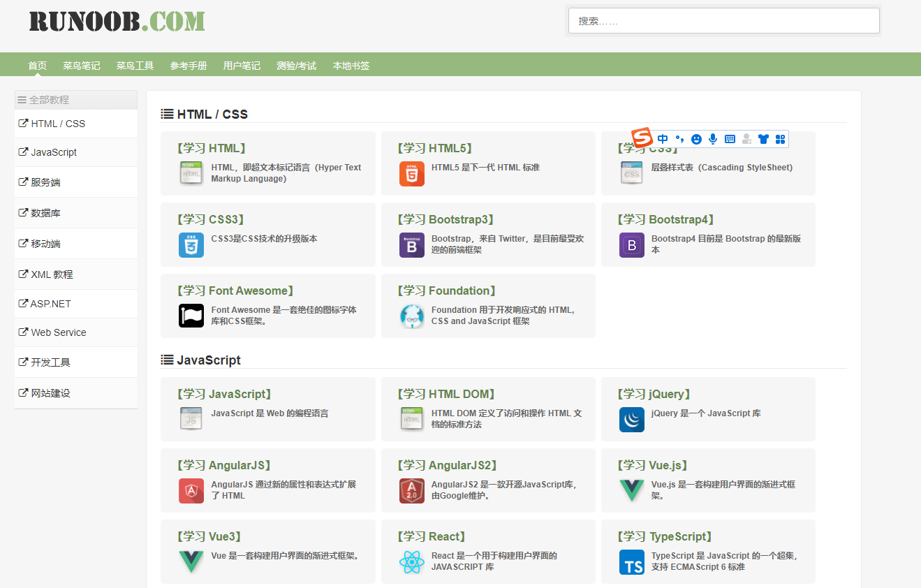Image resolution: width=921 pixels, height=588 pixels.
Task: Open the Sogou toolbox grid icon
Action: pos(780,139)
